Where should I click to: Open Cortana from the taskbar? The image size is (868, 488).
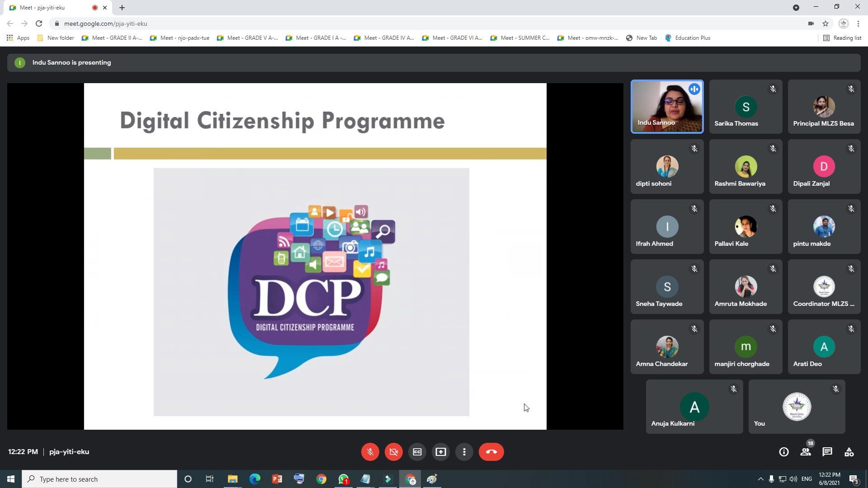tap(188, 479)
